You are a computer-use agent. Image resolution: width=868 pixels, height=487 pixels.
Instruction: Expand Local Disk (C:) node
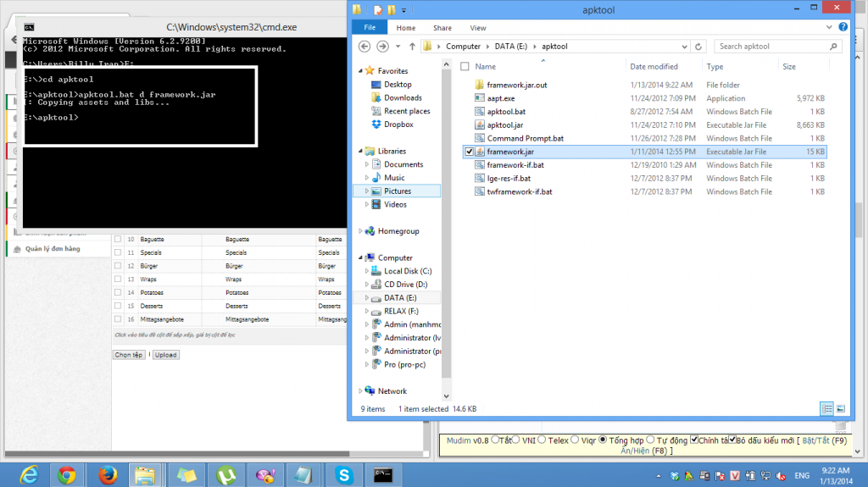(x=366, y=271)
